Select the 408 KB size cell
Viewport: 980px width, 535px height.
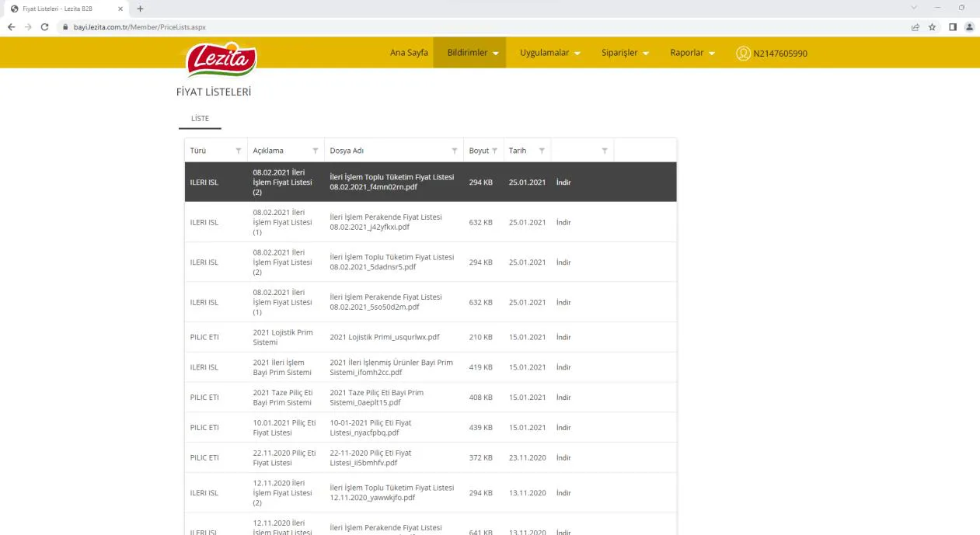click(x=481, y=398)
